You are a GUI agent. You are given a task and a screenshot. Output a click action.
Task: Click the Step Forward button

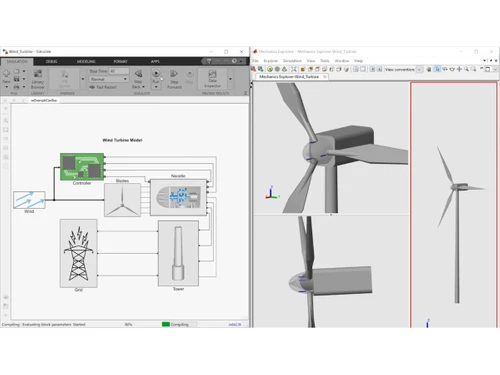click(x=174, y=79)
